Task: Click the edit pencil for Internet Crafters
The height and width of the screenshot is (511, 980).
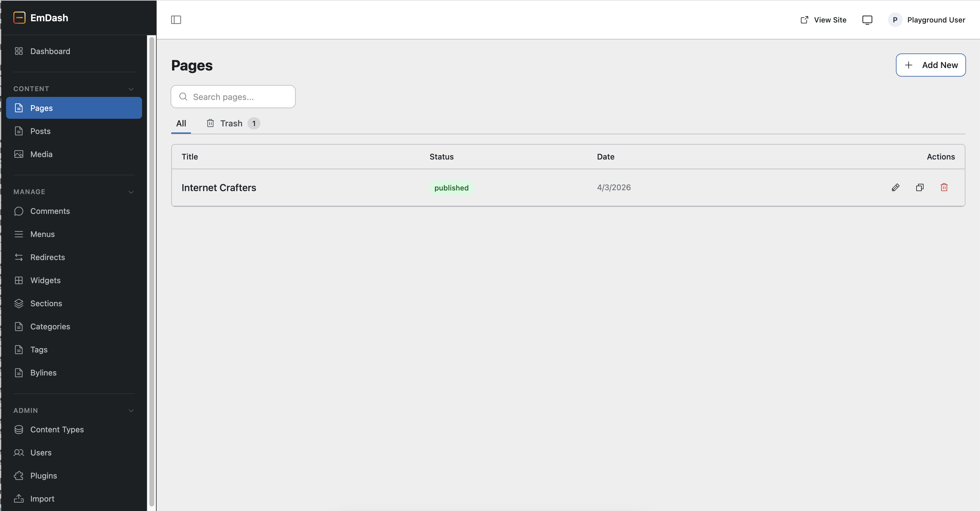Action: (x=896, y=187)
